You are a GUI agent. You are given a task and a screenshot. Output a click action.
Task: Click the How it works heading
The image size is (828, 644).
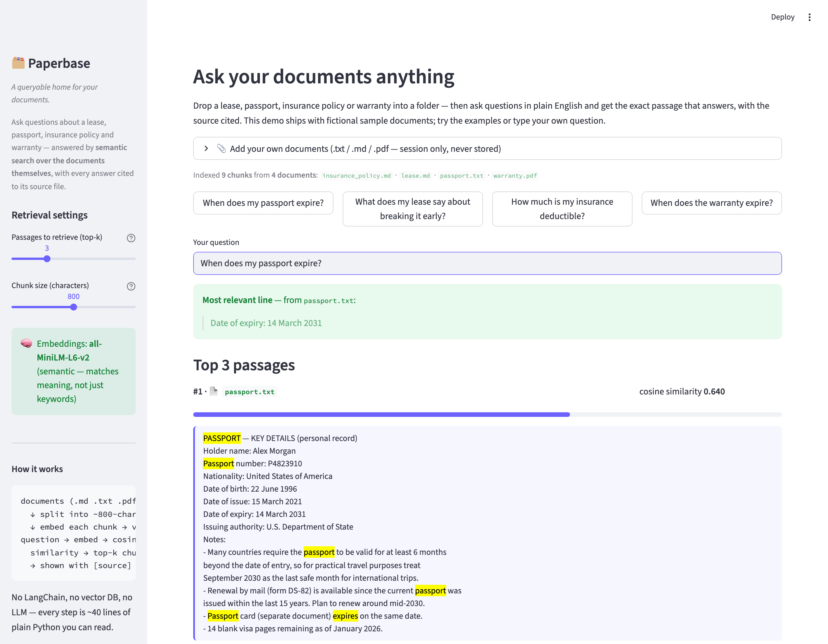tap(37, 469)
